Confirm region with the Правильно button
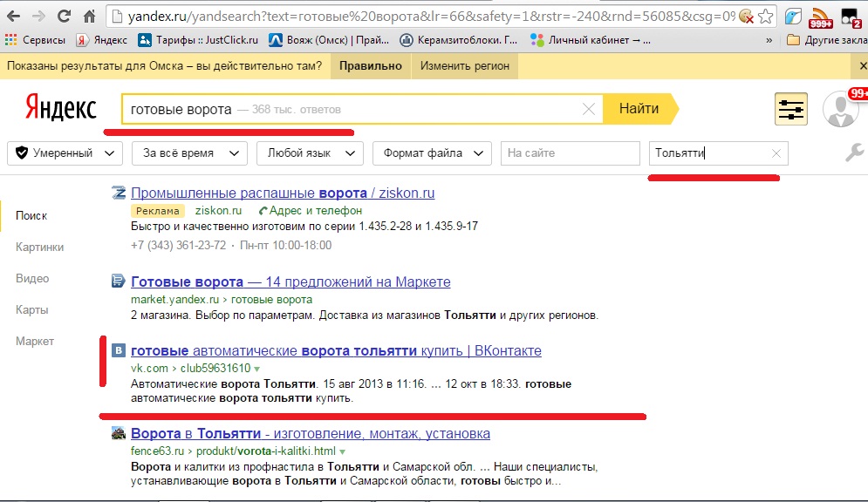Viewport: 868px width, 502px height. (x=371, y=65)
